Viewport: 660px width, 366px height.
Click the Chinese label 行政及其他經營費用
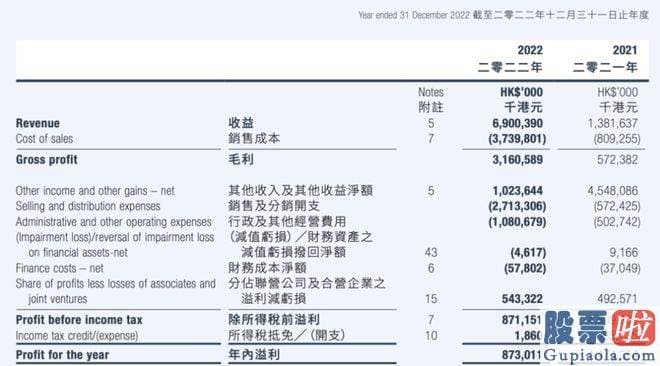pos(287,221)
